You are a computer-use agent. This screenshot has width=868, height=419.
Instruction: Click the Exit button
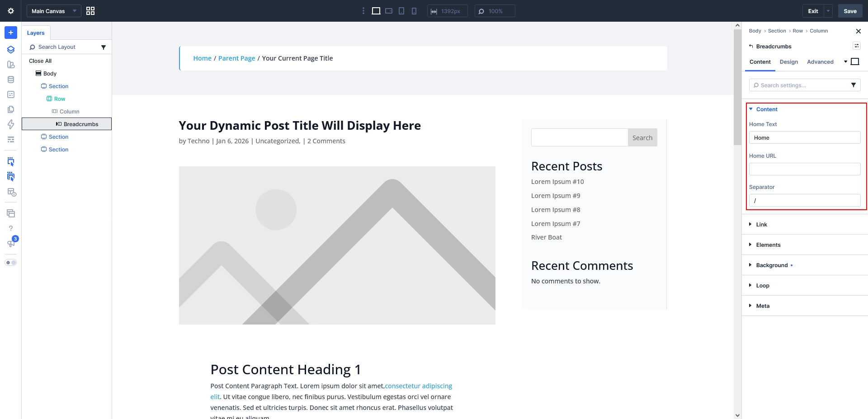813,11
